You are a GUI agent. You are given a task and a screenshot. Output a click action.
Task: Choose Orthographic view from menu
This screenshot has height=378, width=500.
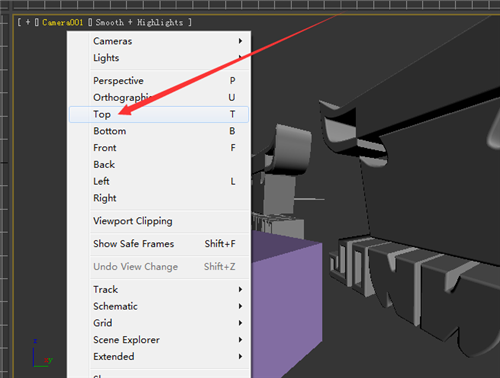coord(159,97)
